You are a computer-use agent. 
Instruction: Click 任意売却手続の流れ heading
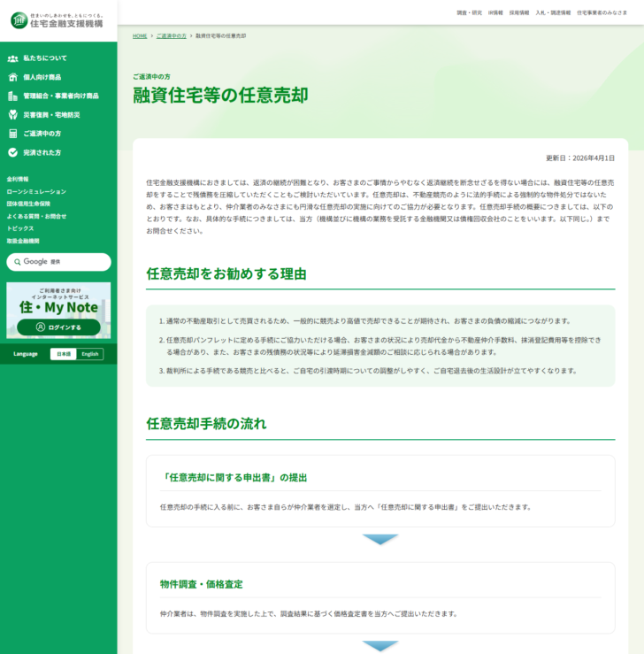tap(206, 424)
